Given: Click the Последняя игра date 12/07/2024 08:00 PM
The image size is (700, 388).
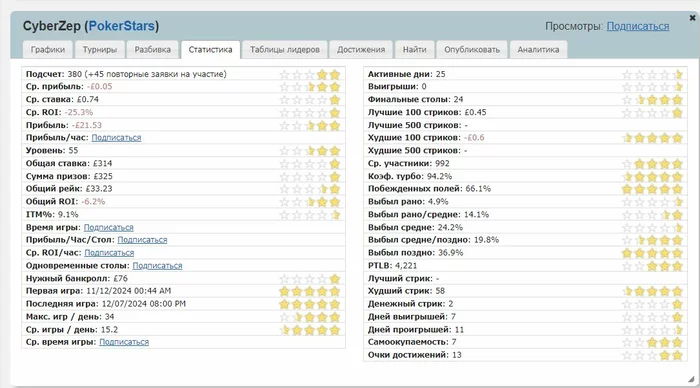Looking at the screenshot, I should pyautogui.click(x=144, y=304).
